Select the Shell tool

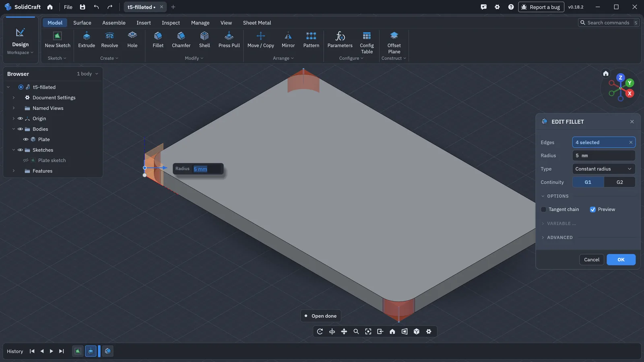tap(204, 40)
